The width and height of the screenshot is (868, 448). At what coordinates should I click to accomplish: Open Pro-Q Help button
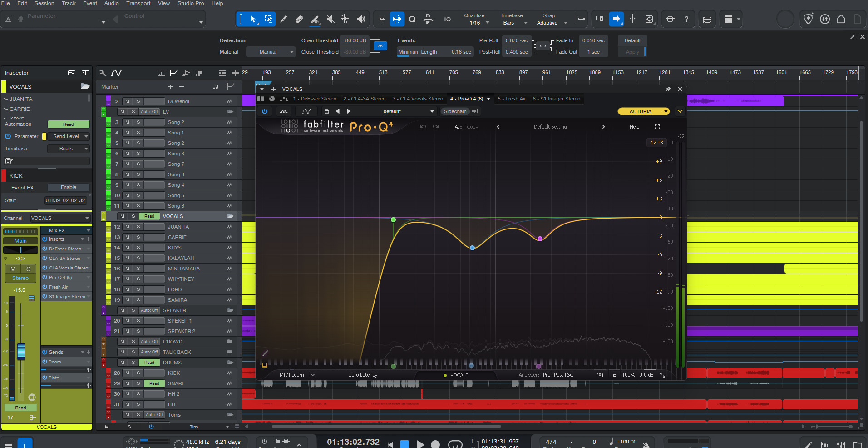point(634,127)
